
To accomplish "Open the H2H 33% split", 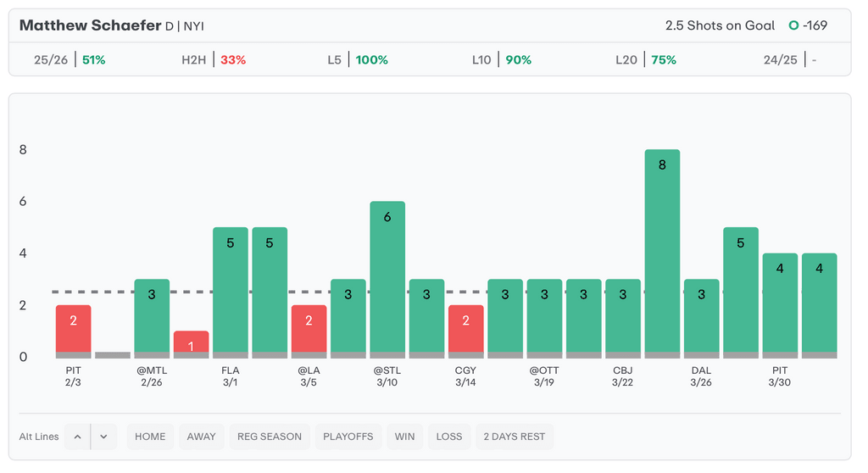I will pos(214,60).
